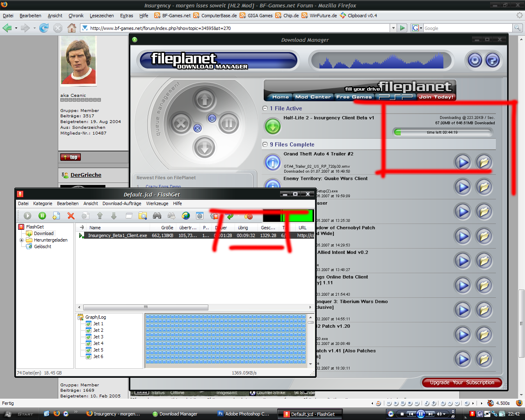The width and height of the screenshot is (525, 420).
Task: Pause playback in the taskbar media player
Action: pyautogui.click(x=421, y=414)
